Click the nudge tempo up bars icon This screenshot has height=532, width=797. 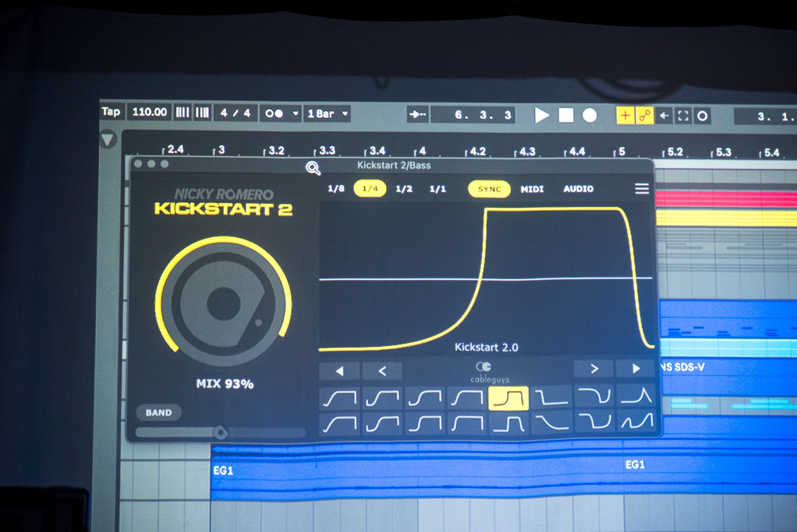(202, 113)
